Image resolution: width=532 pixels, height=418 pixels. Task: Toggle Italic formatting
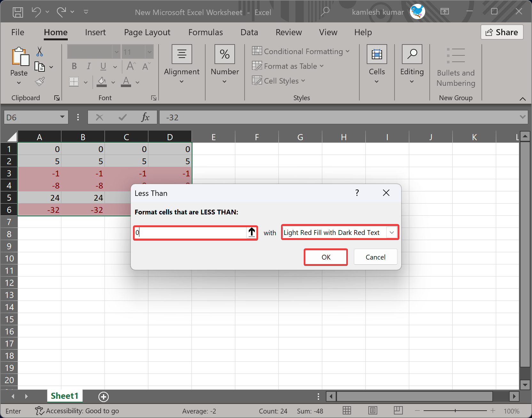[89, 66]
